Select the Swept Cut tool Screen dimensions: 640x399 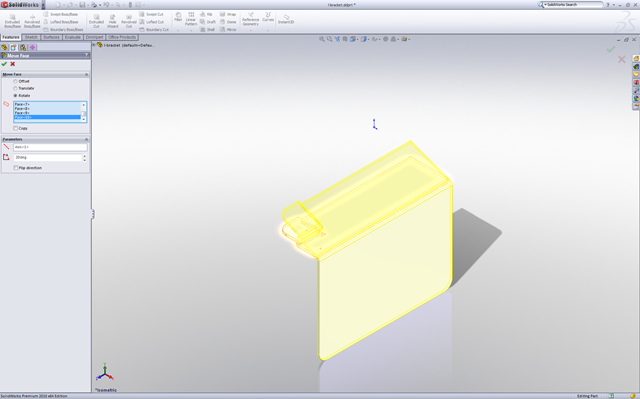pyautogui.click(x=151, y=14)
